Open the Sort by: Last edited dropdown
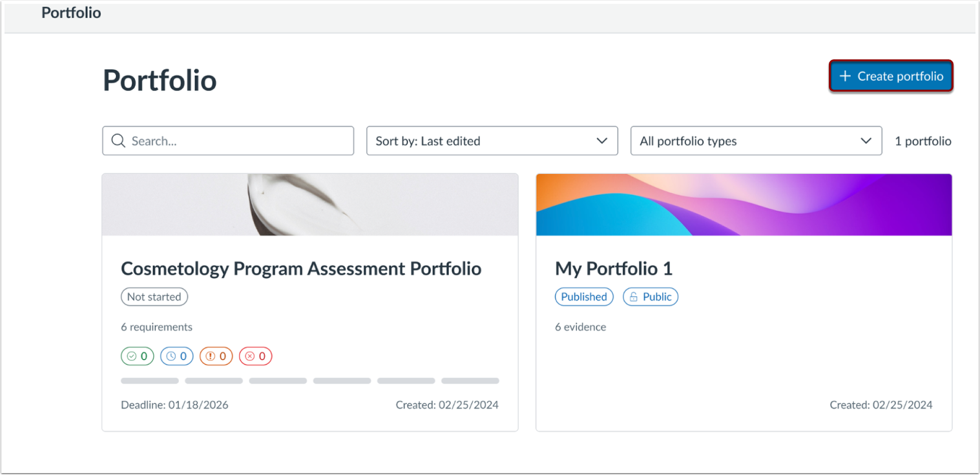 (492, 141)
